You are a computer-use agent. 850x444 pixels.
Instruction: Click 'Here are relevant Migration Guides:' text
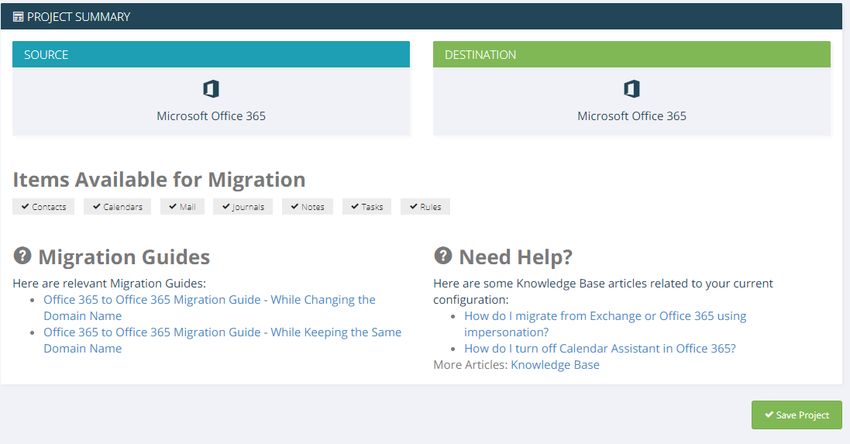point(109,283)
